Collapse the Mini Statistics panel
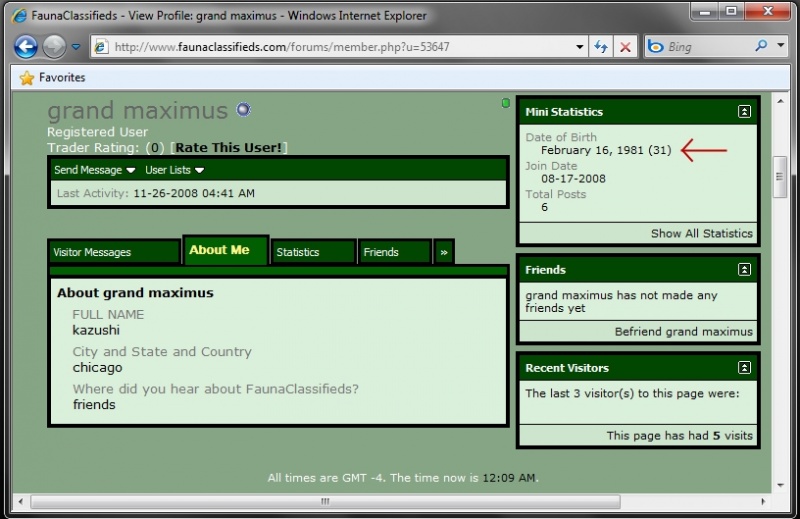This screenshot has width=800, height=519. pyautogui.click(x=744, y=112)
